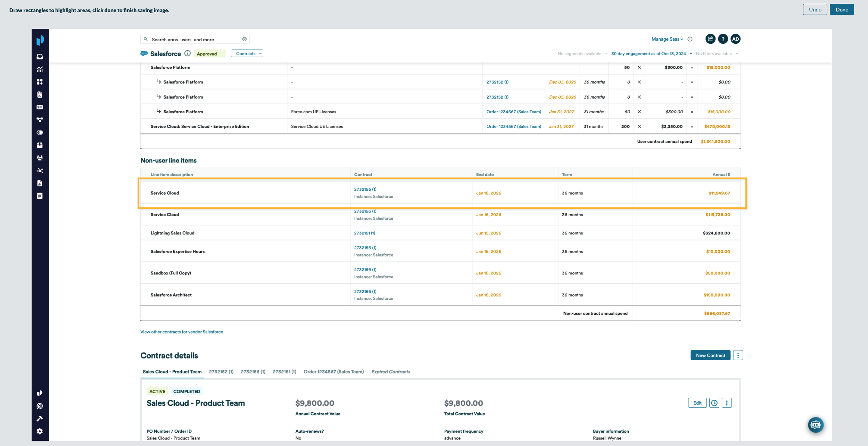Click the Done button
The width and height of the screenshot is (868, 446).
tap(842, 10)
